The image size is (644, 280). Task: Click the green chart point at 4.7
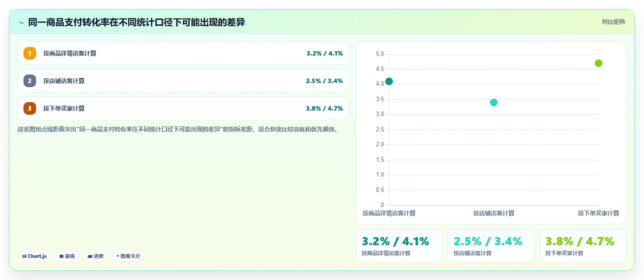(598, 63)
